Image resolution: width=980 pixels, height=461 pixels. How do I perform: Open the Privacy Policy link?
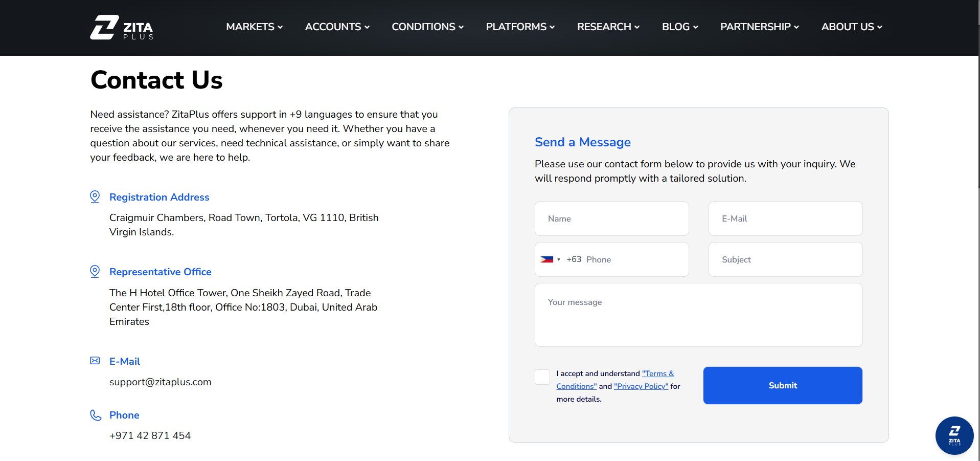tap(641, 386)
